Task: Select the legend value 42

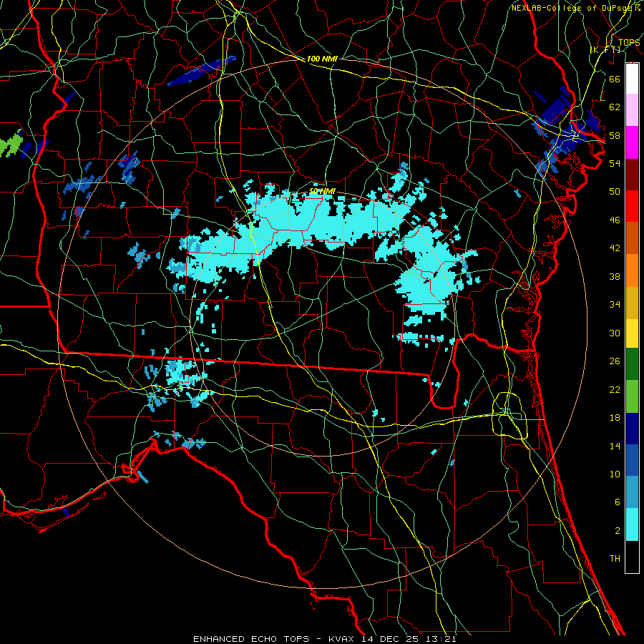Action: [615, 248]
